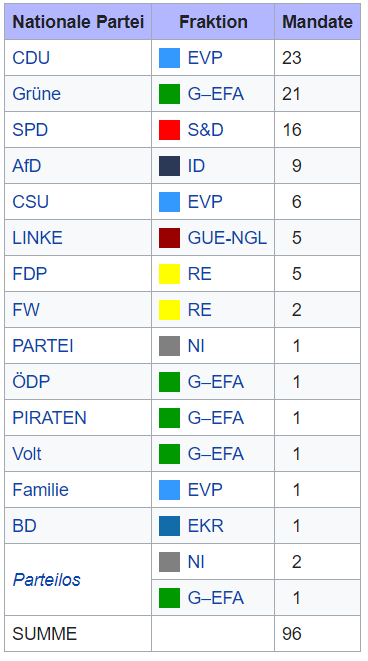
Task: Open the PIRATEN party link
Action: [x=49, y=418]
